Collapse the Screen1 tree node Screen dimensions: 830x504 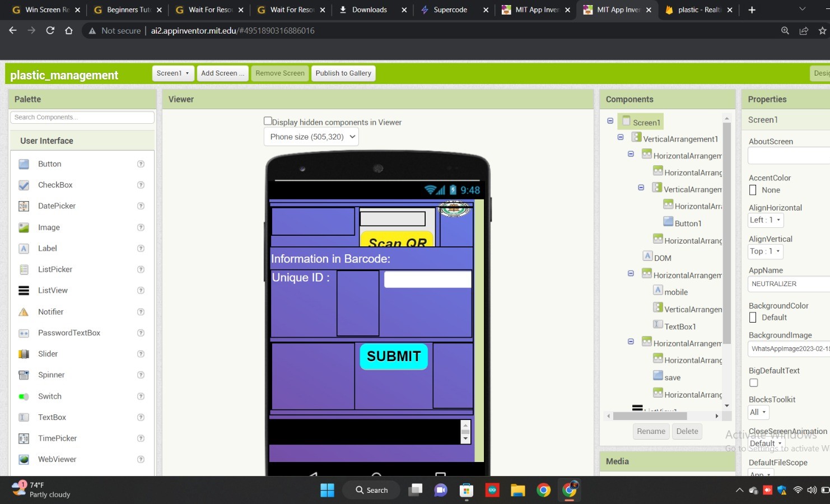[610, 121]
